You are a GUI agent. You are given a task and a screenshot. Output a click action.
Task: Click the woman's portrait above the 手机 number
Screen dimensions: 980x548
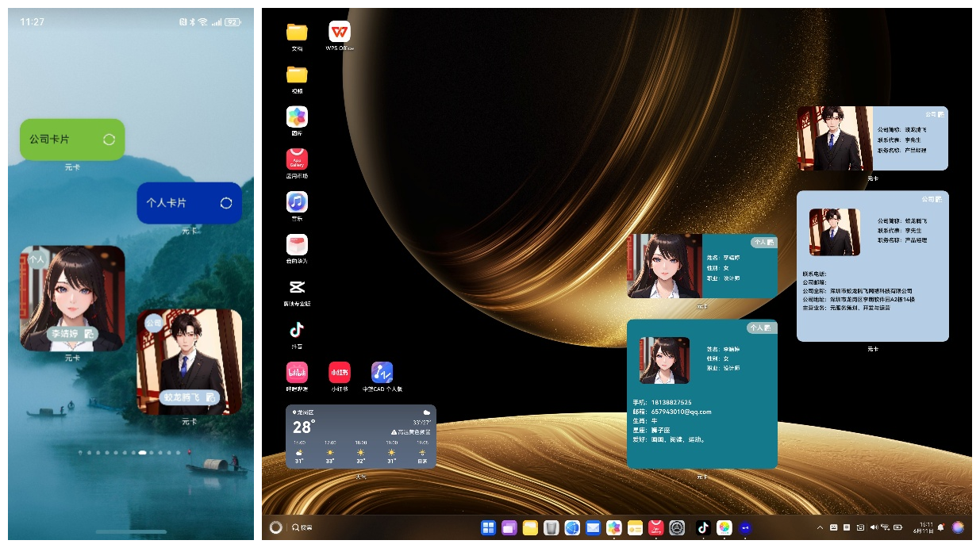click(x=664, y=361)
